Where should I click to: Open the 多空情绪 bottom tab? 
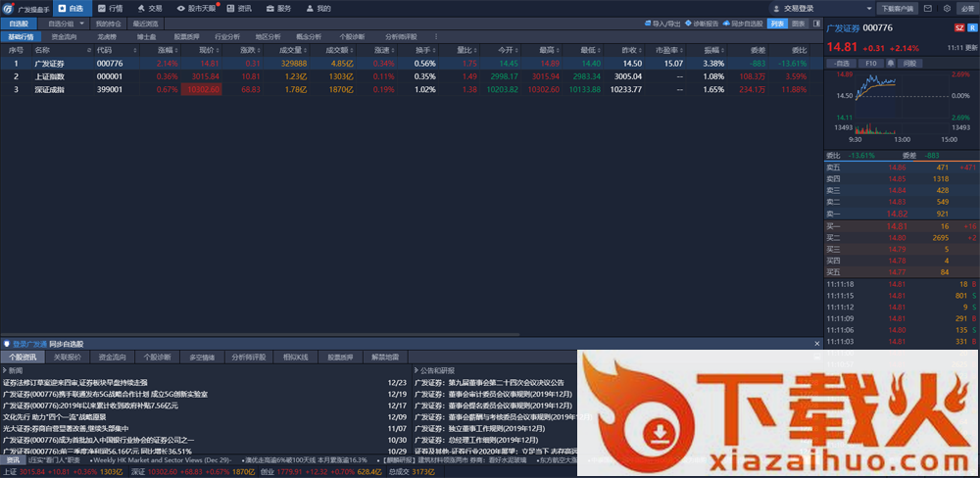201,358
